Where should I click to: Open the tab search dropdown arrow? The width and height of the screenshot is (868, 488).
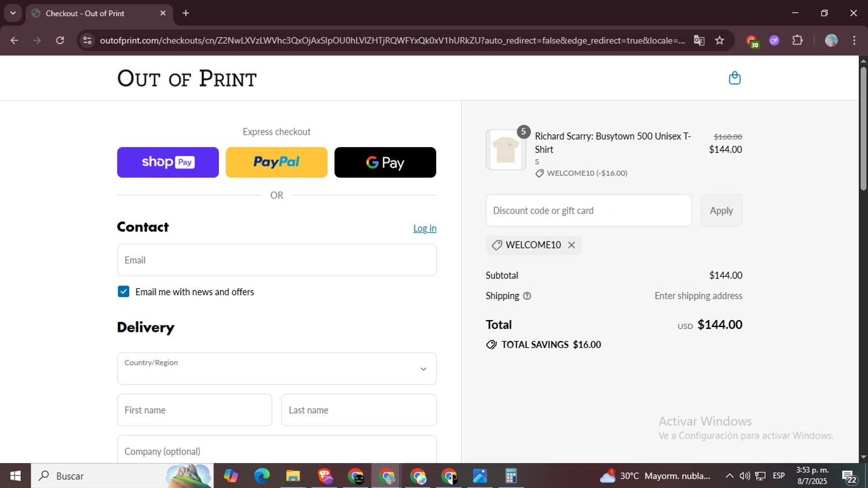(x=13, y=13)
